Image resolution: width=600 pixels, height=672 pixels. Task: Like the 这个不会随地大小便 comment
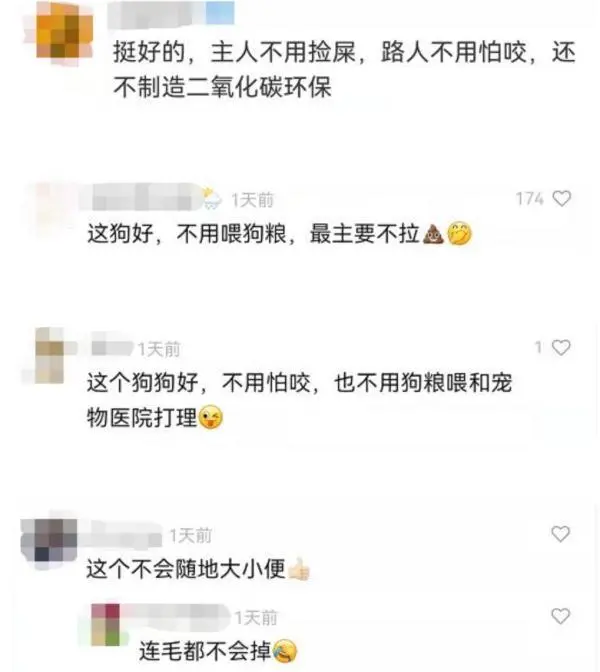(x=560, y=534)
